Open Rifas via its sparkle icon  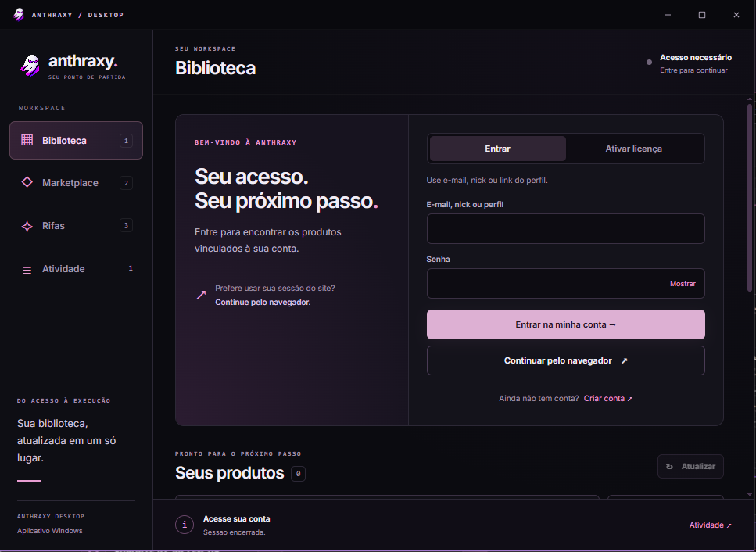coord(27,226)
